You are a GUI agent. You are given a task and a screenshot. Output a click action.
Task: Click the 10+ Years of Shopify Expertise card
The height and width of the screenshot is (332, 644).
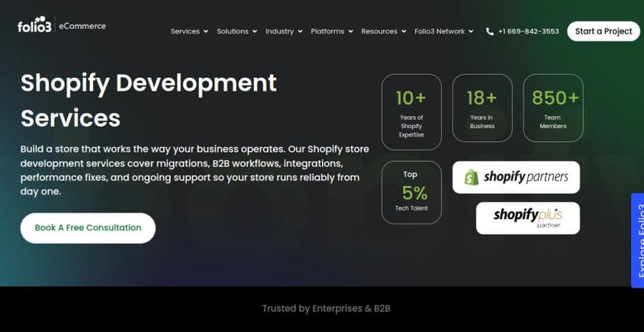[411, 112]
